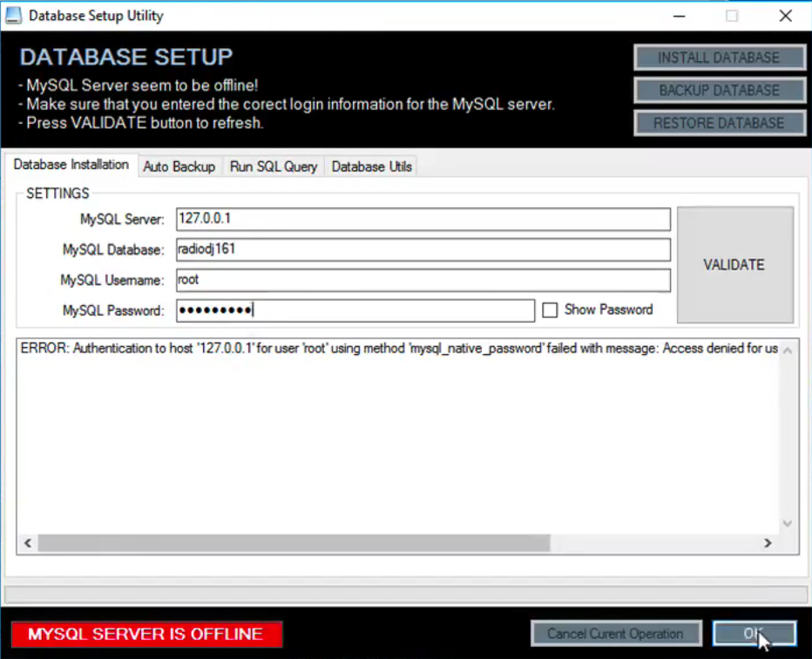Click the INSTALL DATABASE button
This screenshot has height=659, width=812.
pyautogui.click(x=720, y=58)
